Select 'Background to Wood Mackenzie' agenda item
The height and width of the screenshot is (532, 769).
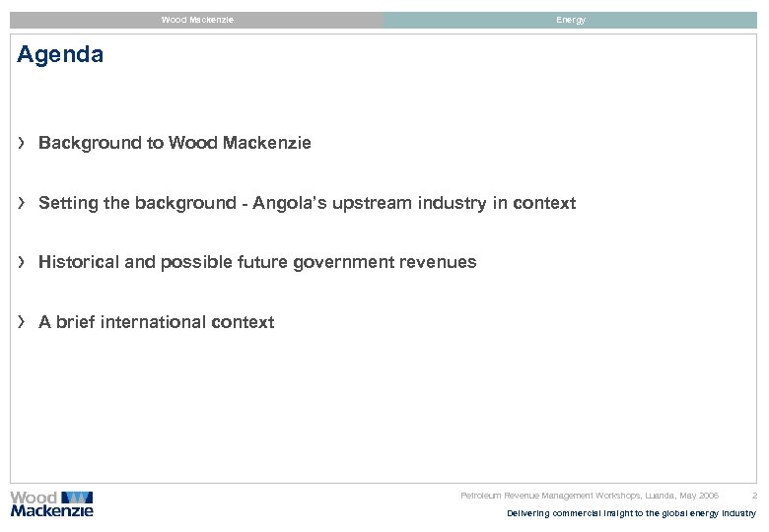click(175, 143)
